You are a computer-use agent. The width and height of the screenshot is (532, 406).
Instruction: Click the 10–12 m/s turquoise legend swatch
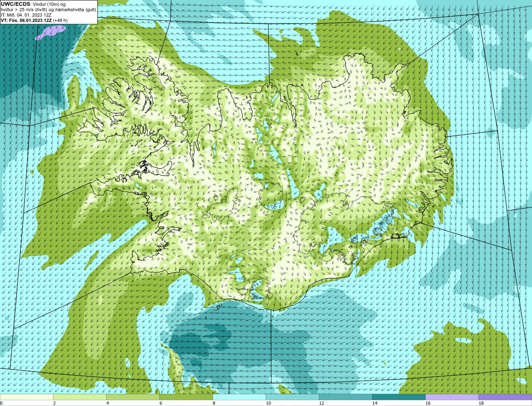tap(293, 397)
